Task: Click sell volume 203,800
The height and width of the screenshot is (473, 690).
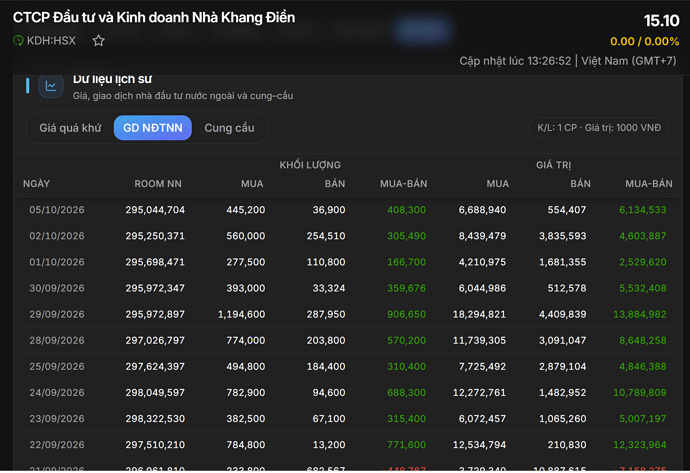Action: pyautogui.click(x=326, y=341)
